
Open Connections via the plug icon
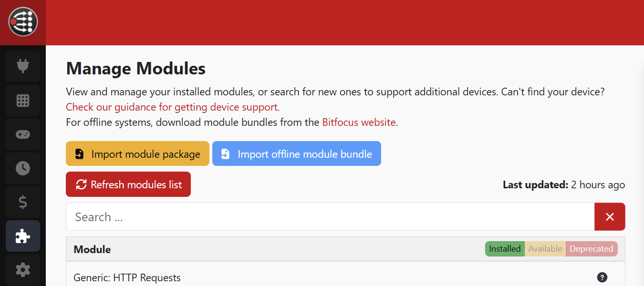click(23, 66)
